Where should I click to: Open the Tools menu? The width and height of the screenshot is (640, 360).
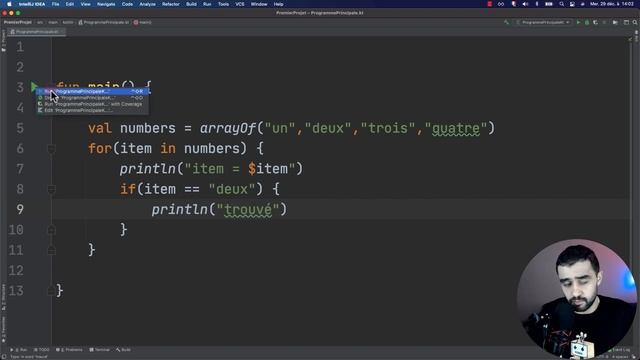(x=223, y=4)
